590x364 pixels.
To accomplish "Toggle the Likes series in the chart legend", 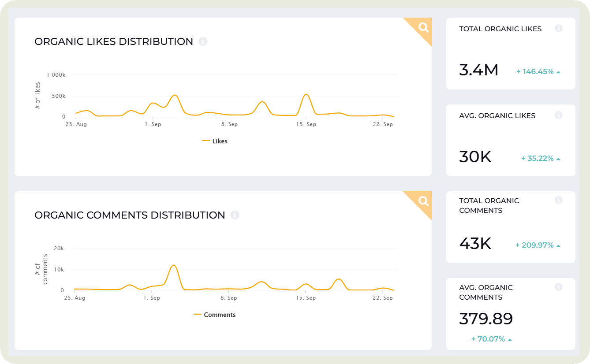I will coord(215,141).
